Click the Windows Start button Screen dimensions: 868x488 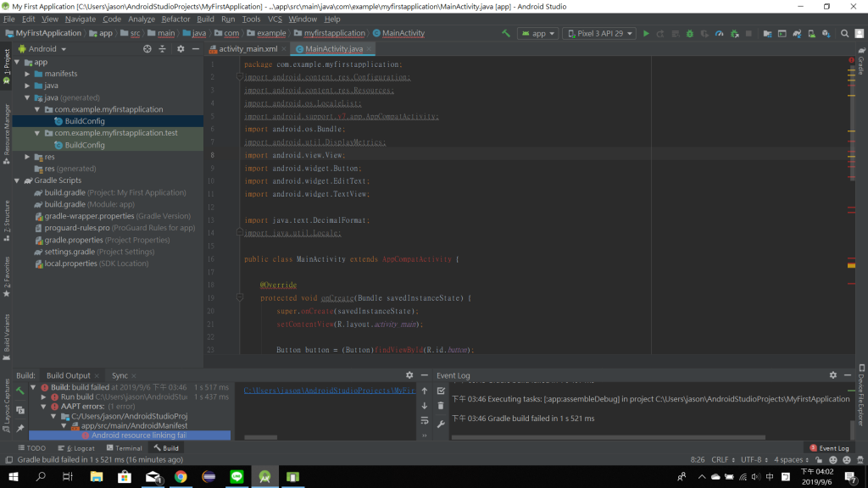click(14, 476)
